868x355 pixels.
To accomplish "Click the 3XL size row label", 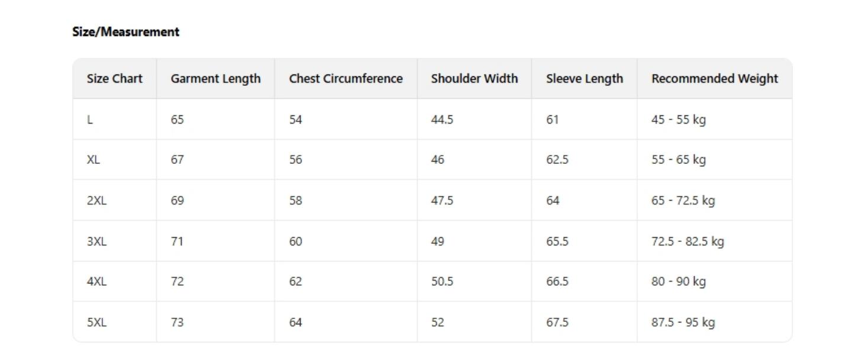I will pyautogui.click(x=96, y=241).
